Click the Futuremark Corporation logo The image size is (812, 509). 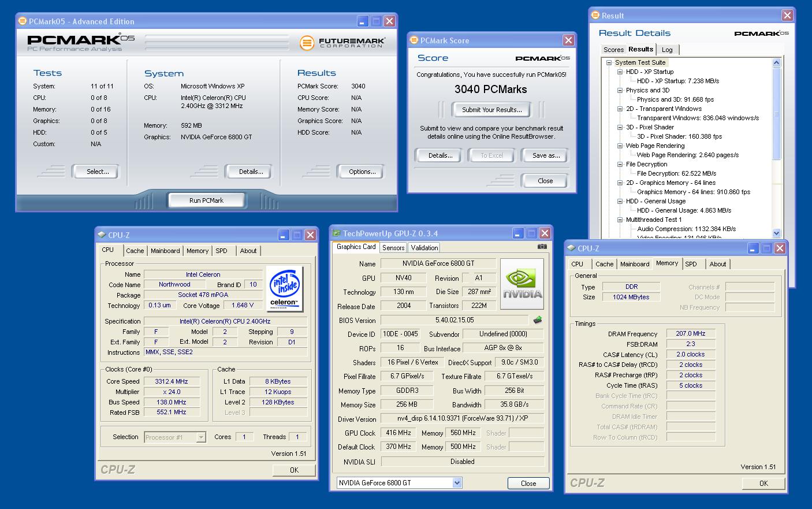point(342,43)
